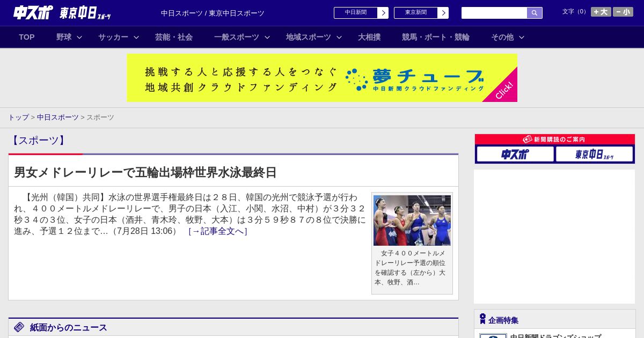
Task: Increase text size with 大 button
Action: point(601,12)
